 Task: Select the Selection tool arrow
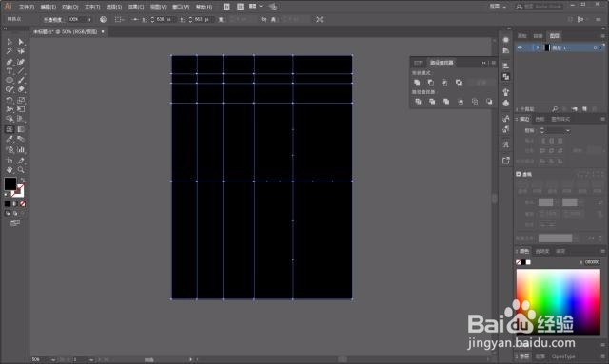pos(10,42)
